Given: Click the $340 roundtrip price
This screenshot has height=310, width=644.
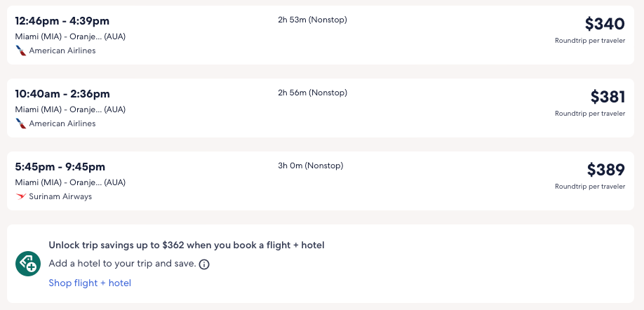Looking at the screenshot, I should [604, 25].
